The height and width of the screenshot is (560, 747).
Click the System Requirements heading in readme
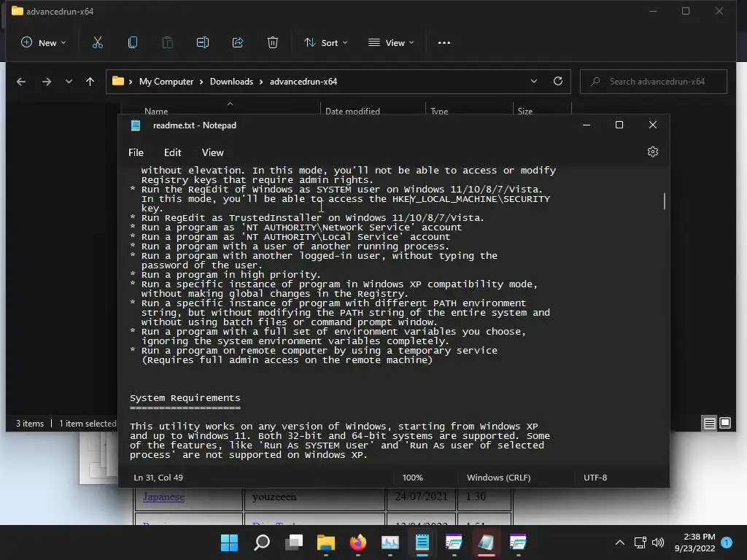pos(185,398)
